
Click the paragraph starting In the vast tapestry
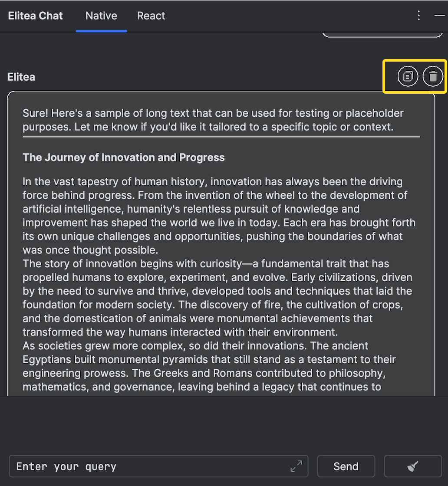(x=219, y=216)
